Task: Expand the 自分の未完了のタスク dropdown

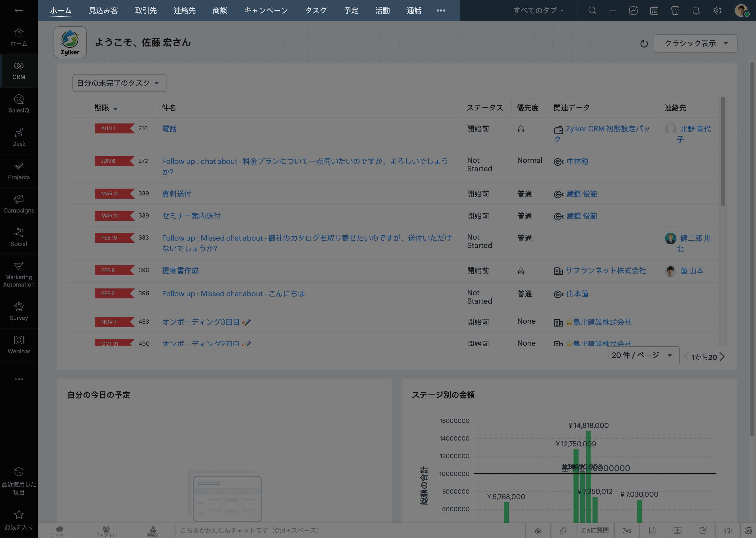Action: [119, 83]
